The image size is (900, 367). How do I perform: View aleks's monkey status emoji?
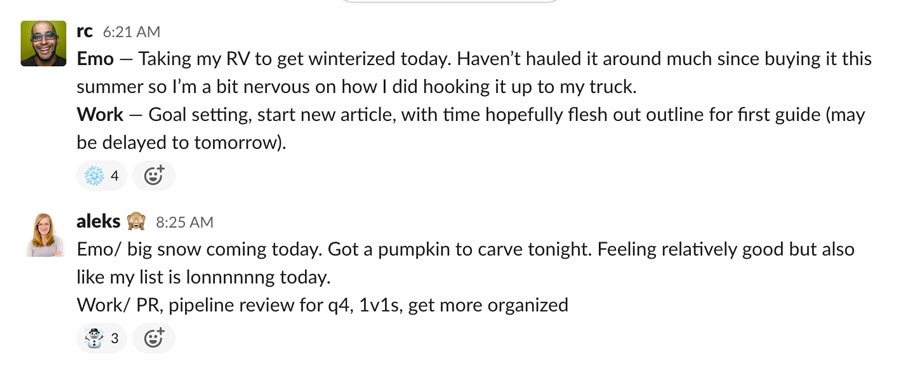[136, 222]
